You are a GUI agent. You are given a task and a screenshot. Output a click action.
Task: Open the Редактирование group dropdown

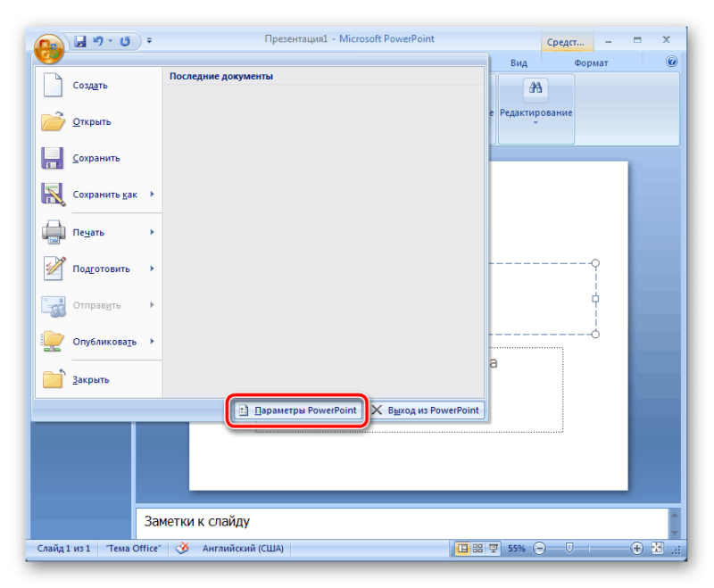536,109
